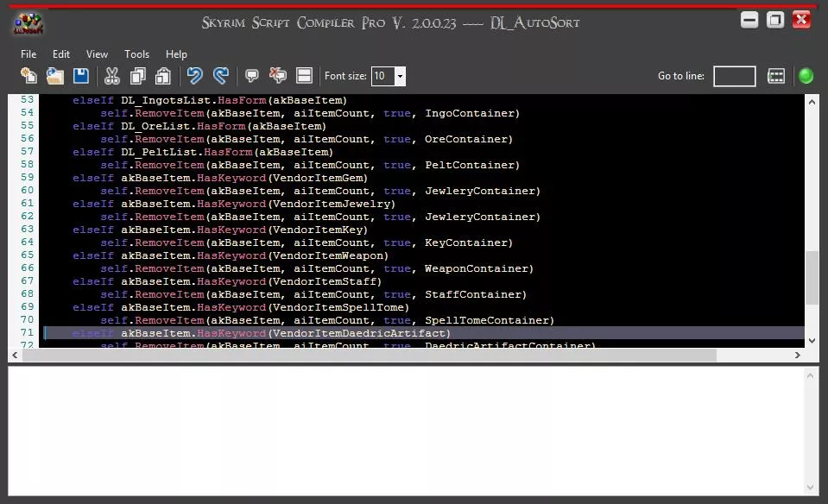Comment selected lines with the speech bubble icon
This screenshot has width=828, height=504.
[252, 76]
